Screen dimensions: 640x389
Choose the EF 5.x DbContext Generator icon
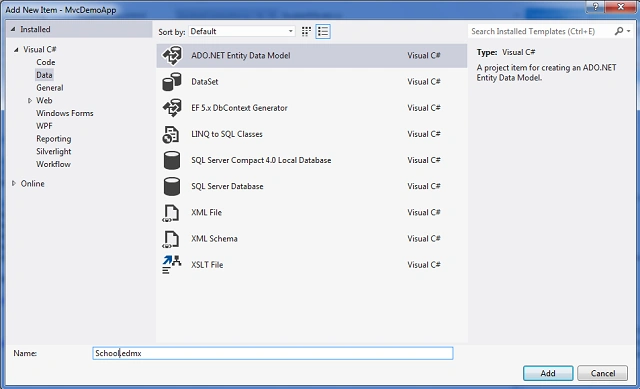point(172,108)
